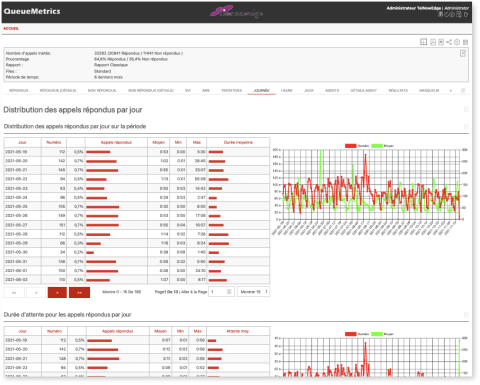Open the gear settings icon in report toolbar
This screenshot has width=480, height=385.
coord(457,42)
